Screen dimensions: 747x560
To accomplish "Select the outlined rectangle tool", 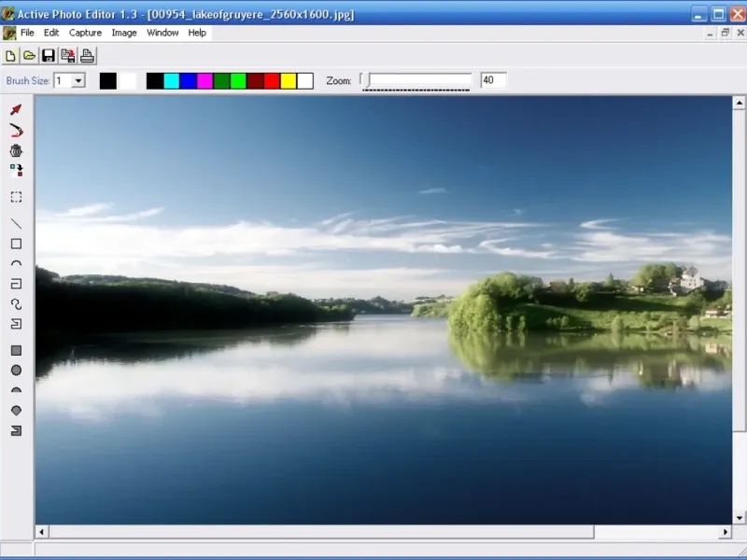I will [x=16, y=244].
